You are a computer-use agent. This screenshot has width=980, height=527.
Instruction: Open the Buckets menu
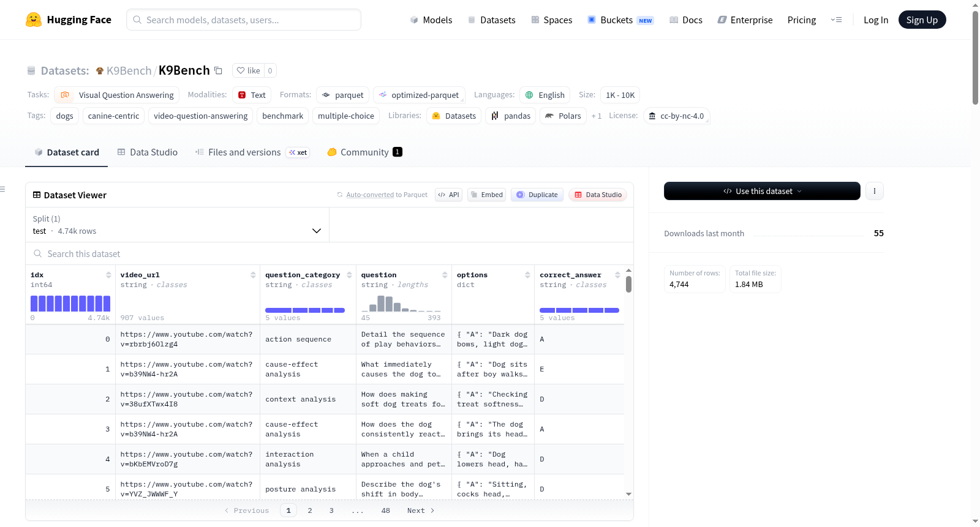coord(620,20)
